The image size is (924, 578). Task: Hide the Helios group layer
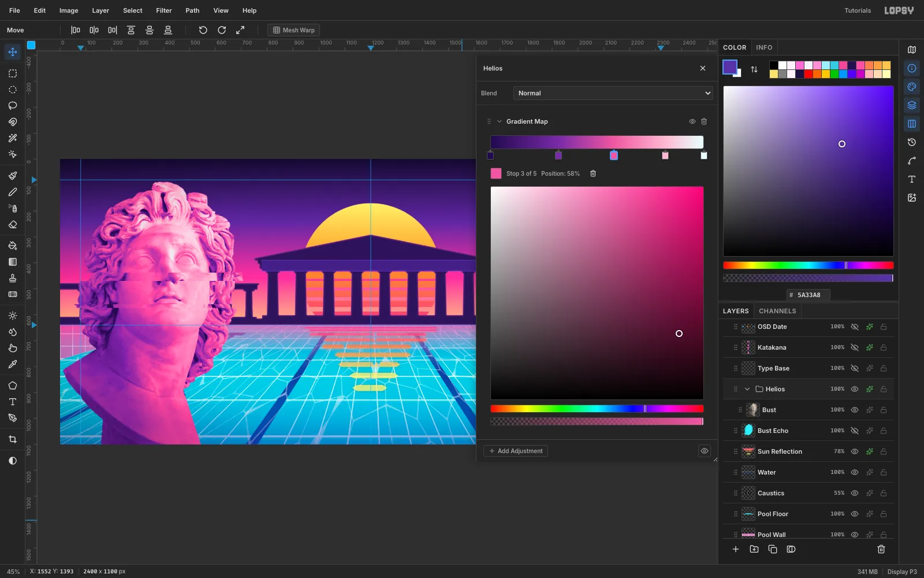pyautogui.click(x=855, y=389)
